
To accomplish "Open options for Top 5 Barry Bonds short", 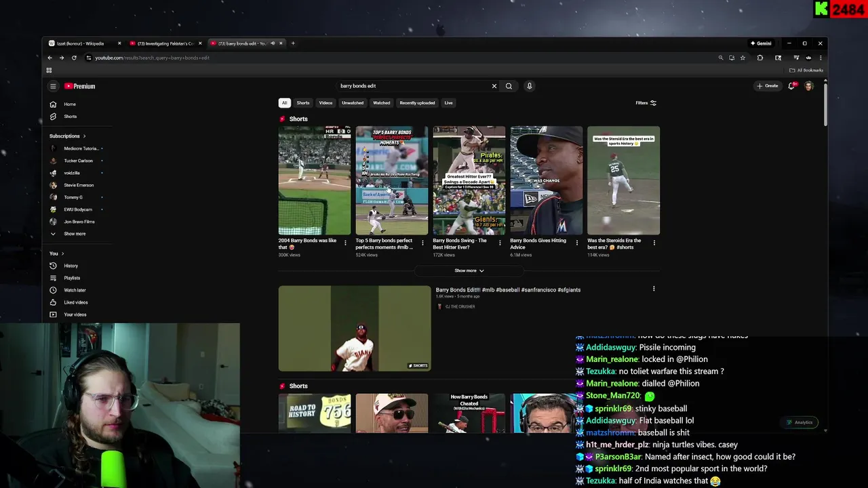I will tap(422, 243).
